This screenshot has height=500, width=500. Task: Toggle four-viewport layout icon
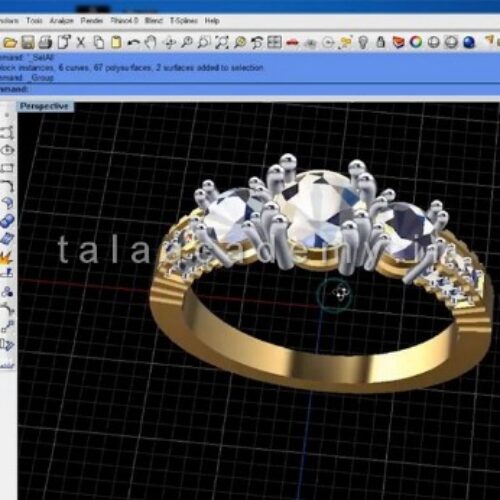coord(274,42)
